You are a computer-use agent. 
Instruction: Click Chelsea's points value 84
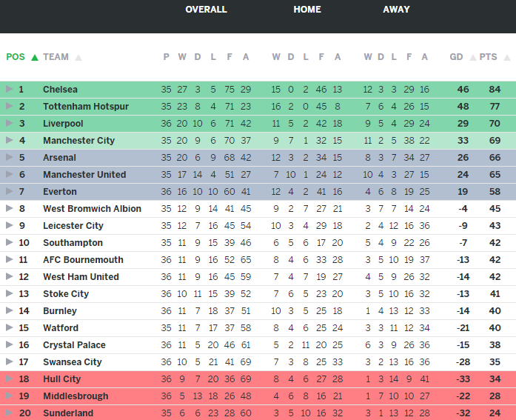tap(495, 90)
